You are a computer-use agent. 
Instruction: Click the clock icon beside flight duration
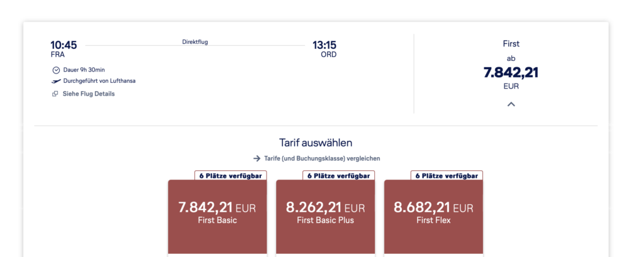(x=56, y=70)
